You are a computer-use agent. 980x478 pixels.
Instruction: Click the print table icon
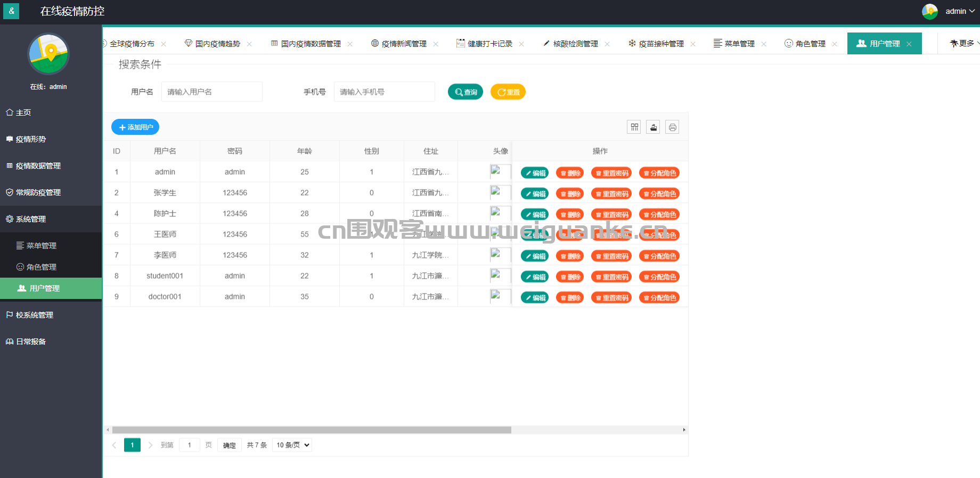click(x=672, y=127)
